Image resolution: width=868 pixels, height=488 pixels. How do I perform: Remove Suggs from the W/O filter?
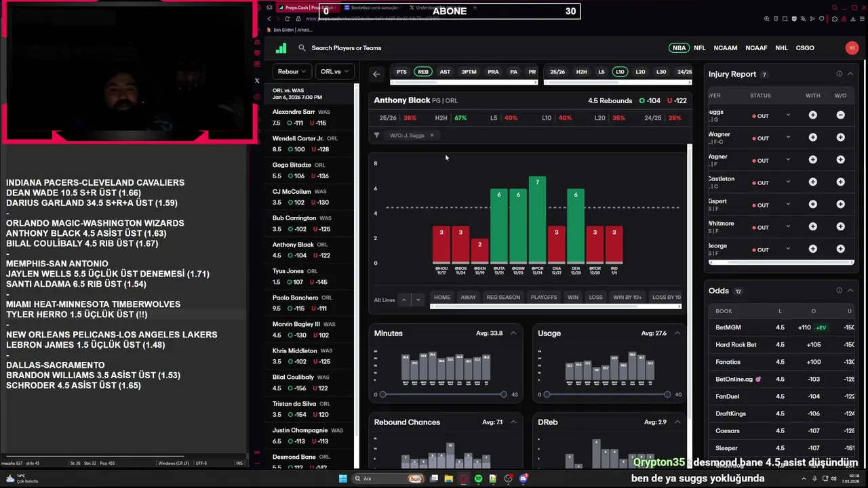point(840,115)
